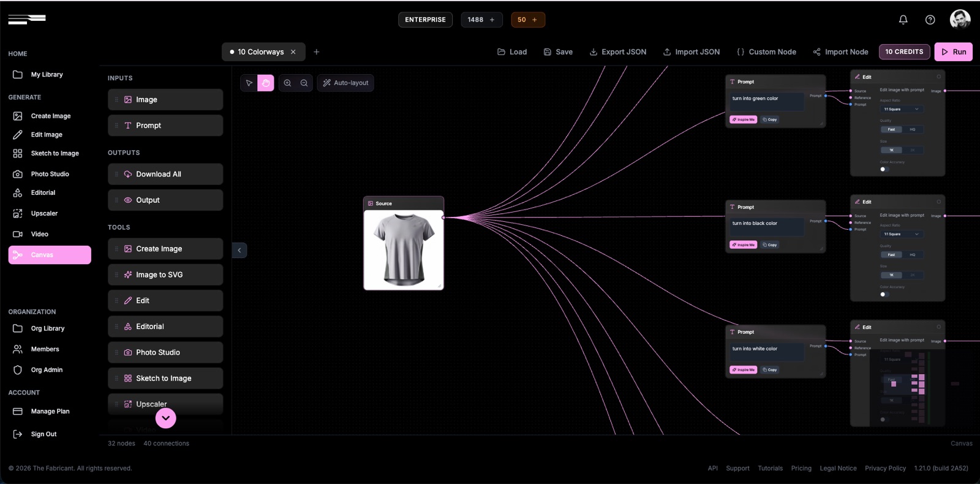Viewport: 980px width, 484px height.
Task: Click Inspire Me on green prompt node
Action: pos(744,119)
